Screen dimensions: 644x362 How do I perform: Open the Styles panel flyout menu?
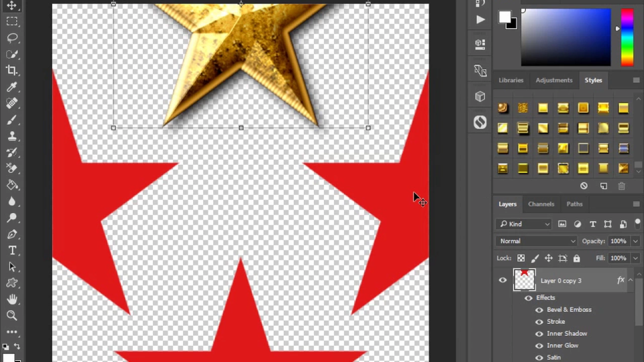coord(636,80)
